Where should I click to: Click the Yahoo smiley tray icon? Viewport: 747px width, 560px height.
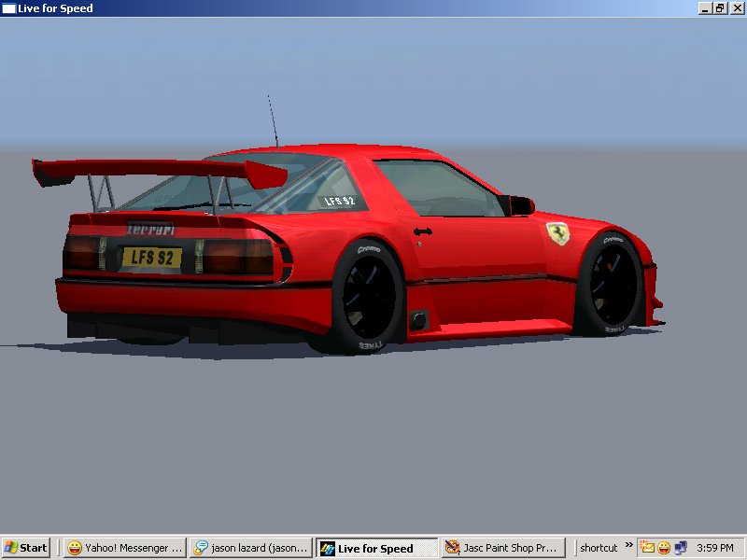click(x=664, y=548)
